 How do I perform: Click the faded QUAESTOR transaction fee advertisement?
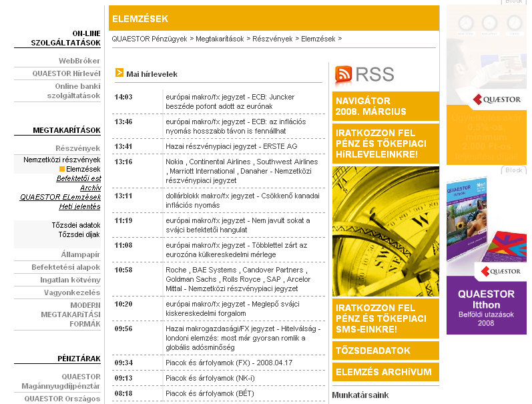[487, 85]
